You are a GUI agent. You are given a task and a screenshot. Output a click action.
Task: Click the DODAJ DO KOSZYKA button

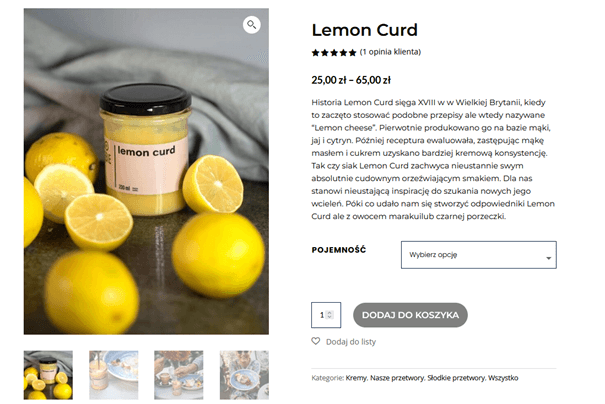410,315
